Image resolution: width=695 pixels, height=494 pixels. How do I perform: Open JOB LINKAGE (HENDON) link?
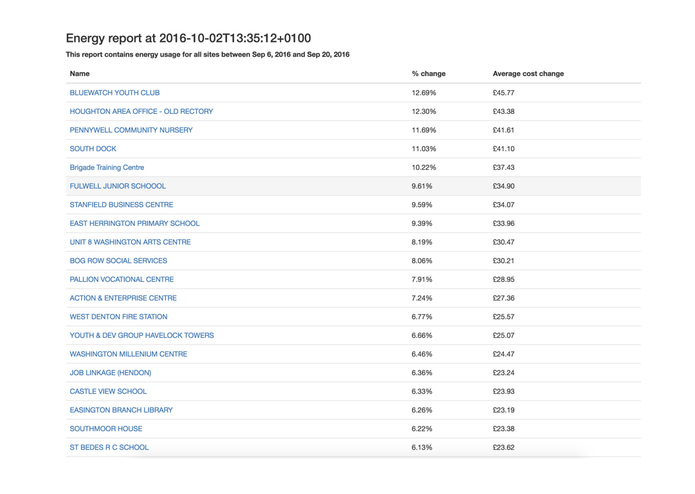[x=110, y=373]
